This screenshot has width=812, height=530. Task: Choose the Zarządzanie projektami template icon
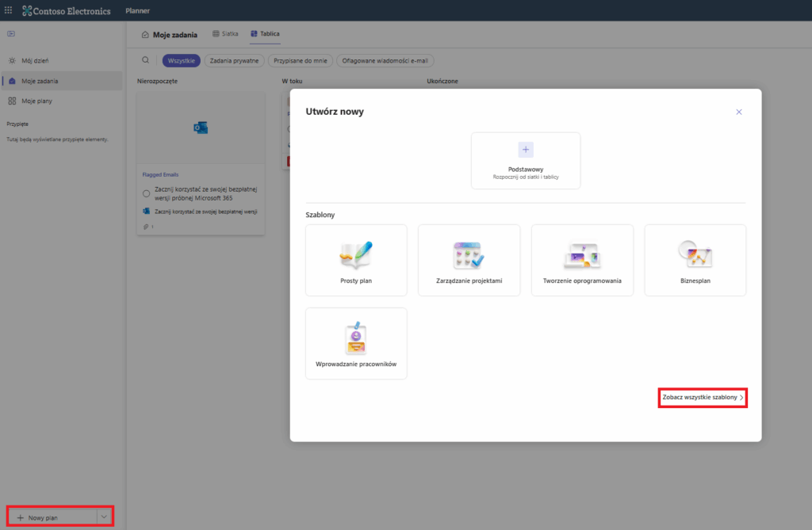tap(469, 254)
